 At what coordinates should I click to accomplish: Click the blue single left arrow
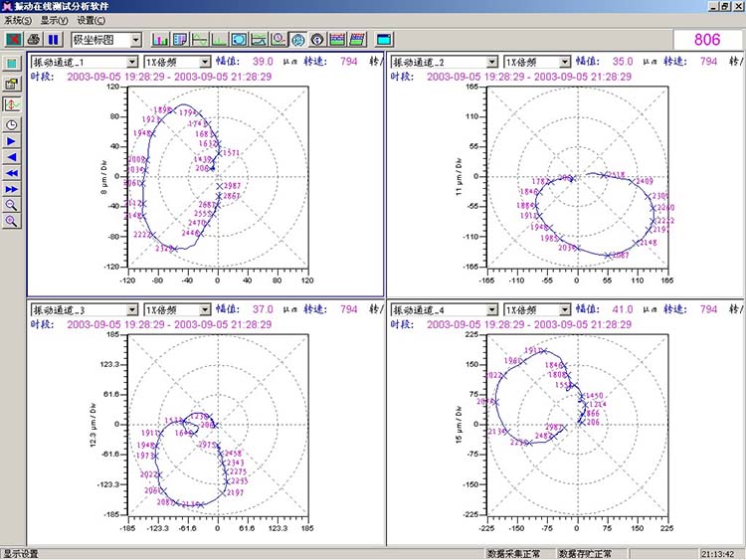(x=12, y=157)
